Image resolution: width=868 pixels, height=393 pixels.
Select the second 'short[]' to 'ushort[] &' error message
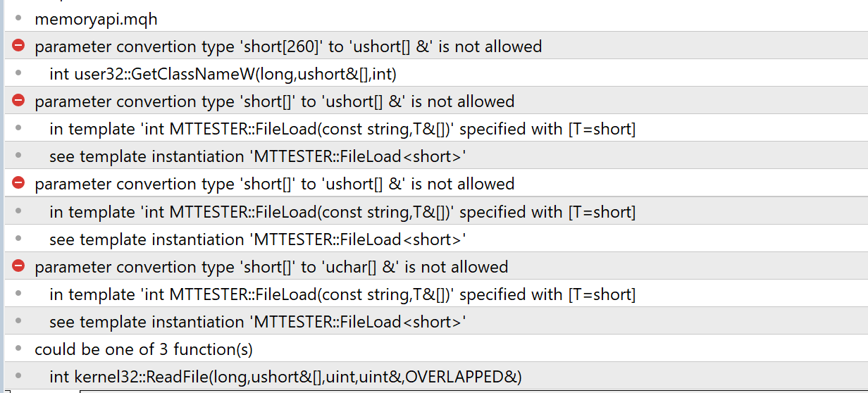coord(274,184)
